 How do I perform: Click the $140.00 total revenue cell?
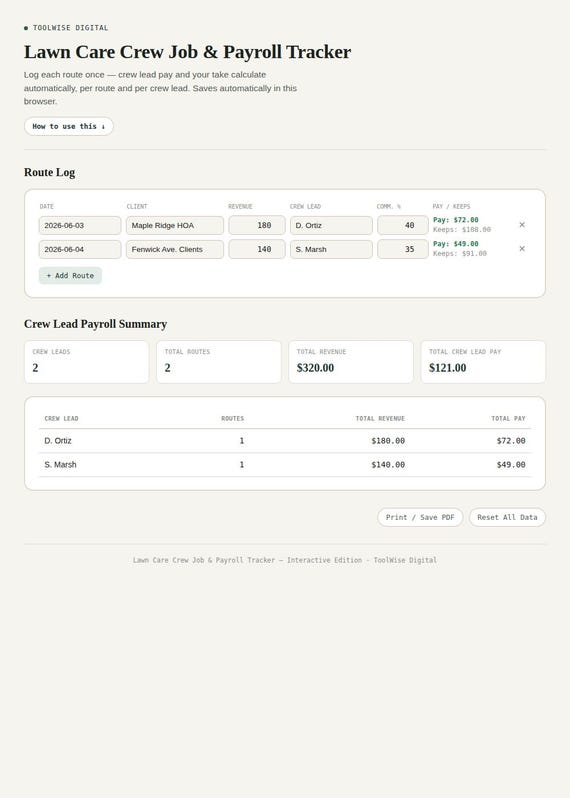point(388,465)
